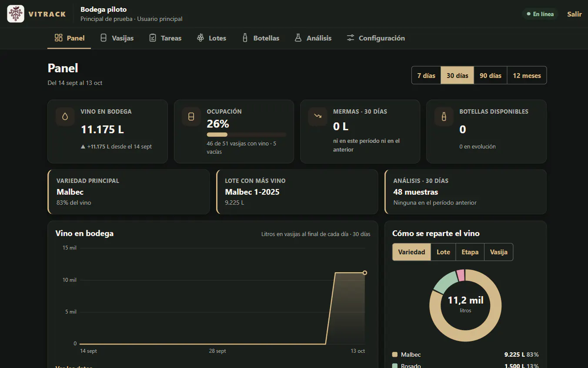Viewport: 588px width, 368px height.
Task: Click the Lotes grape cluster icon
Action: pos(200,38)
